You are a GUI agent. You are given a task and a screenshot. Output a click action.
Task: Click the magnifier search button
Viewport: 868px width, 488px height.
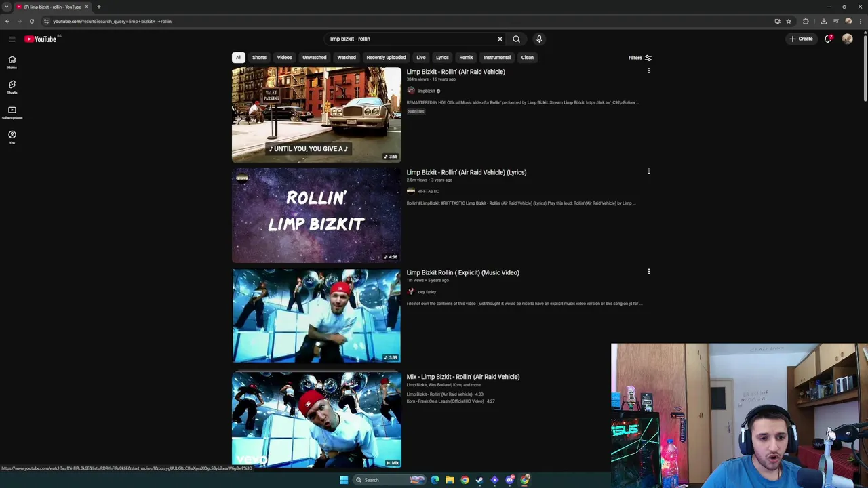pyautogui.click(x=516, y=39)
